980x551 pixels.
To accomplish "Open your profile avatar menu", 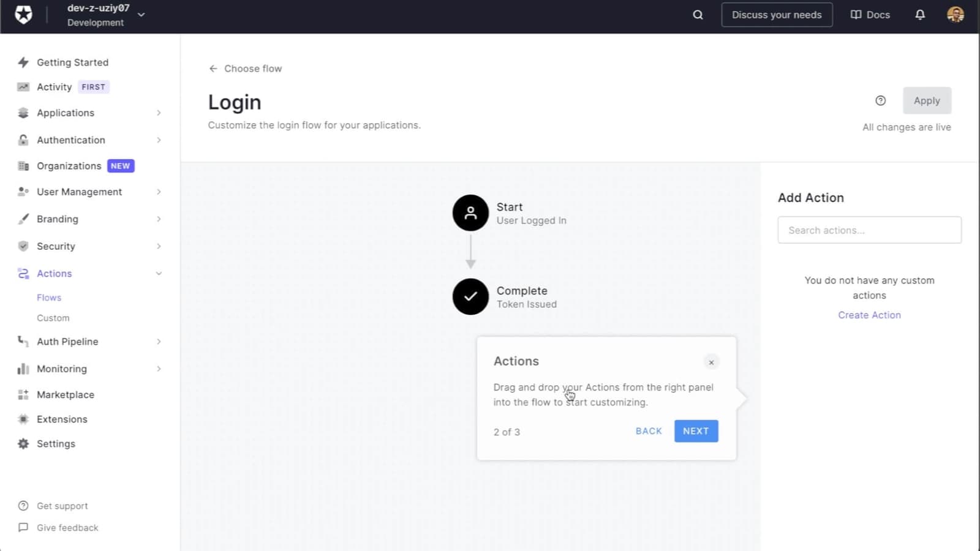I will (955, 14).
